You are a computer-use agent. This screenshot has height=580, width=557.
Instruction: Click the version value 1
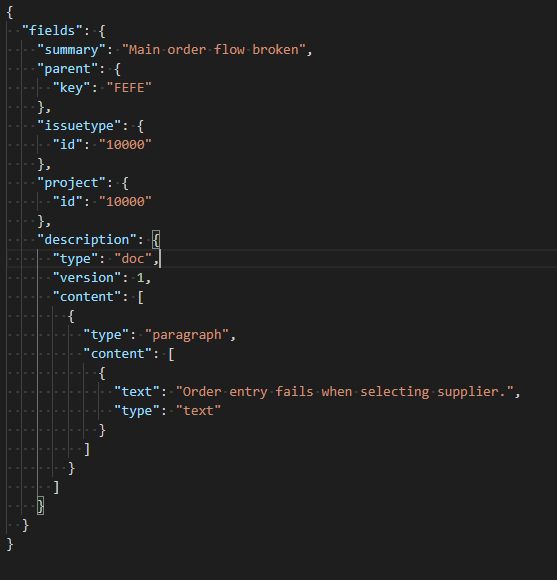click(x=141, y=278)
